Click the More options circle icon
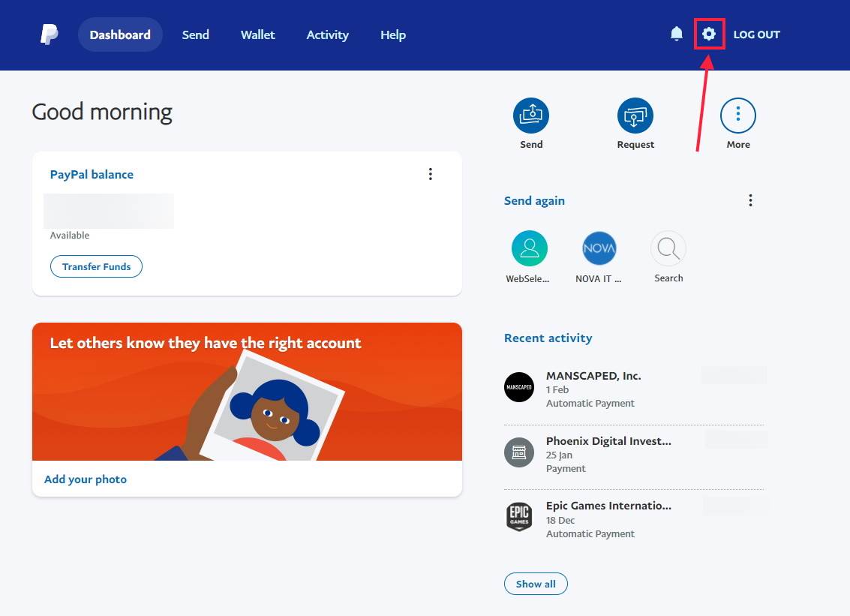The width and height of the screenshot is (850, 616). 738,114
